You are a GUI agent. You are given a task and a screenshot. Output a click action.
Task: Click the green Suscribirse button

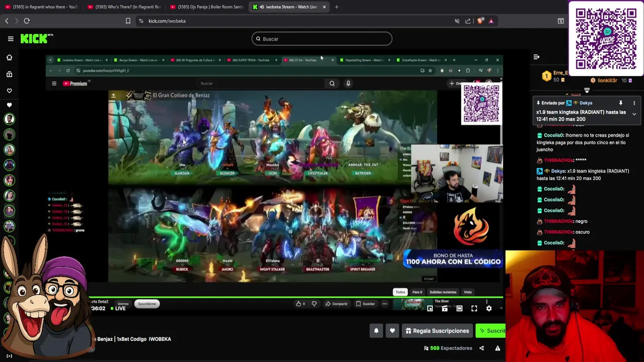click(491, 331)
